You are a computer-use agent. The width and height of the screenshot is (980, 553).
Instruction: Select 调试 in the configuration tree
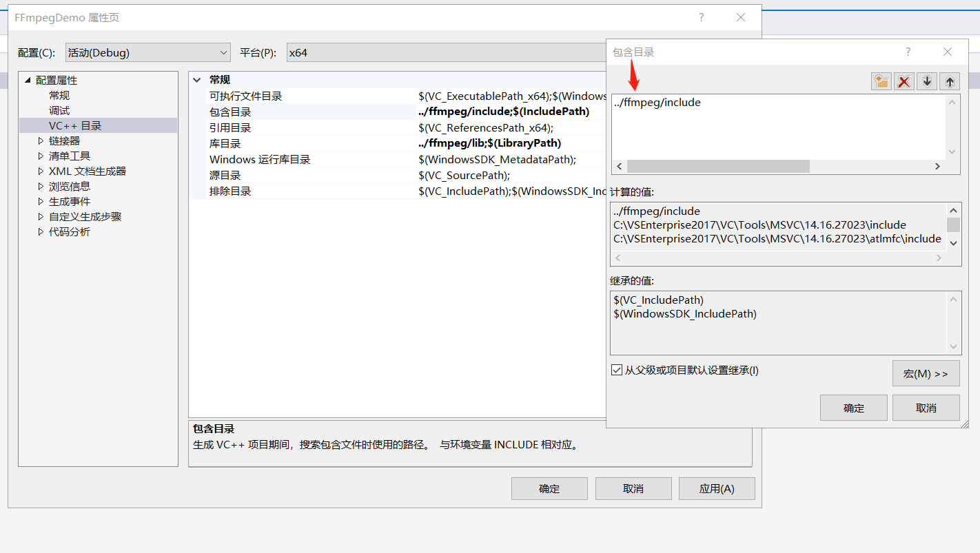59,110
